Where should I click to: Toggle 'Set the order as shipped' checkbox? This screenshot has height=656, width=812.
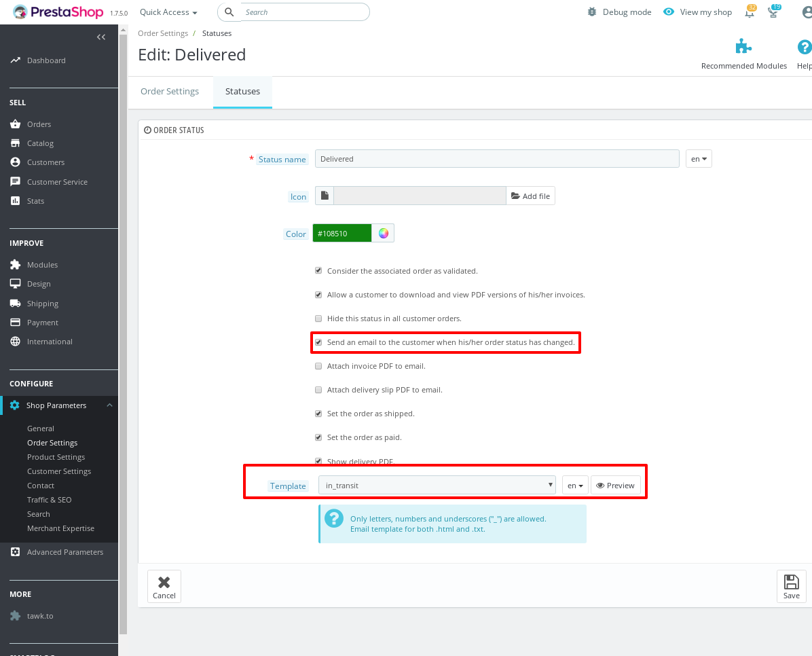pos(318,414)
